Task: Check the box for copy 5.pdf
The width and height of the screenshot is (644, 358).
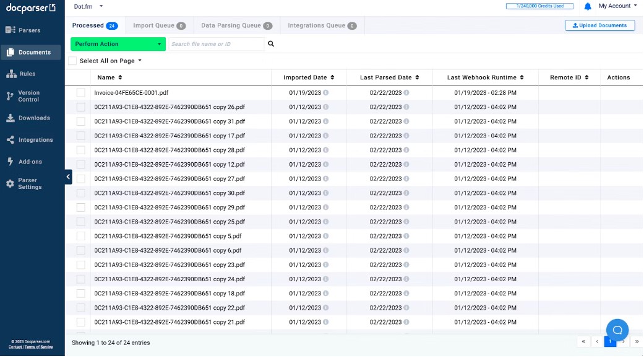Action: [x=81, y=236]
